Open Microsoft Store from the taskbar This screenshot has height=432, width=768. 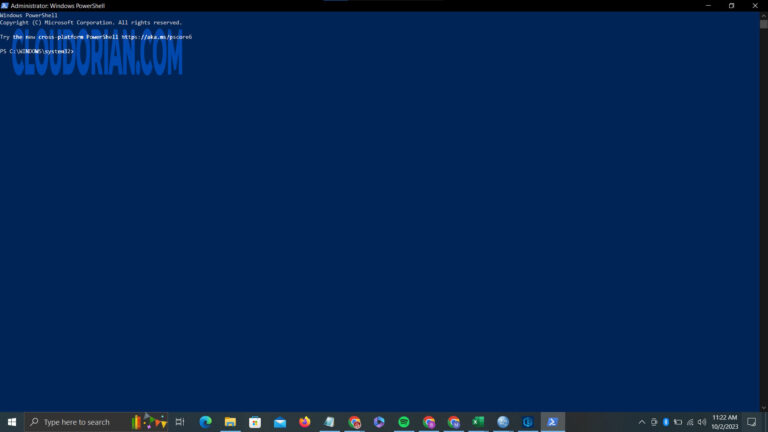coord(255,422)
